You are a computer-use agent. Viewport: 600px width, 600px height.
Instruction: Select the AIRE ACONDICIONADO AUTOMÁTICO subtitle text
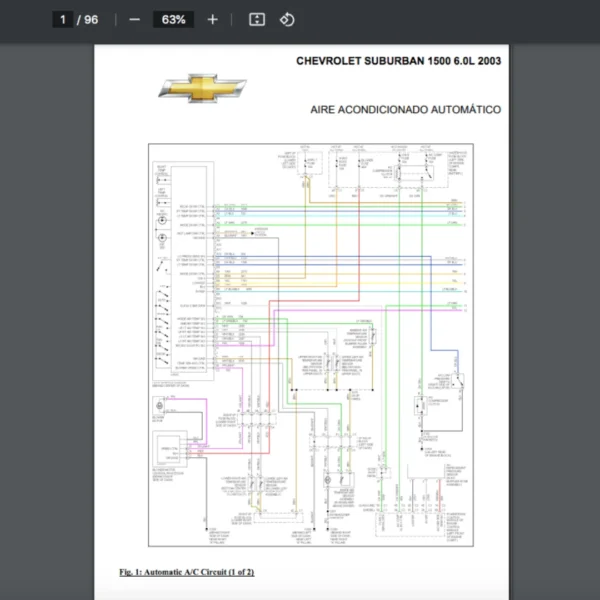405,110
